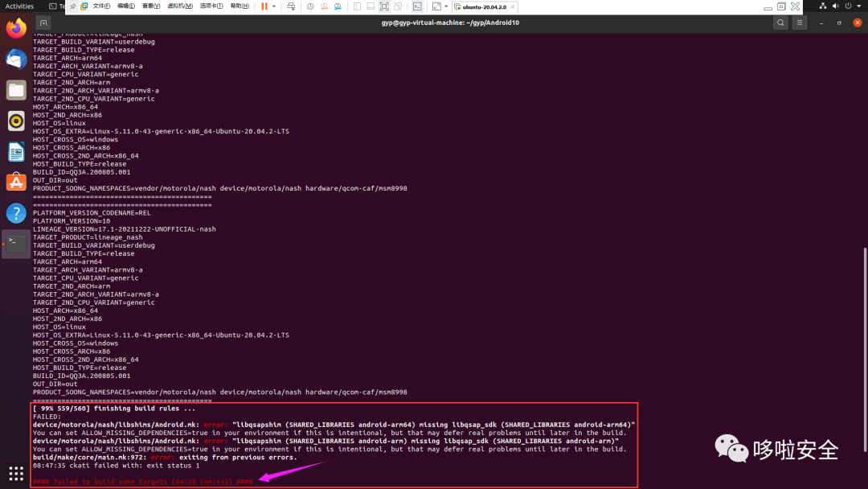Take a VM snapshot
The width and height of the screenshot is (868, 489).
(310, 6)
